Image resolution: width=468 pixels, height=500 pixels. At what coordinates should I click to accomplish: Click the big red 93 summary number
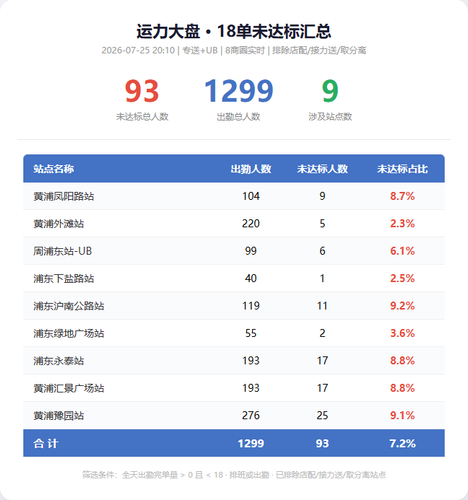pyautogui.click(x=142, y=91)
